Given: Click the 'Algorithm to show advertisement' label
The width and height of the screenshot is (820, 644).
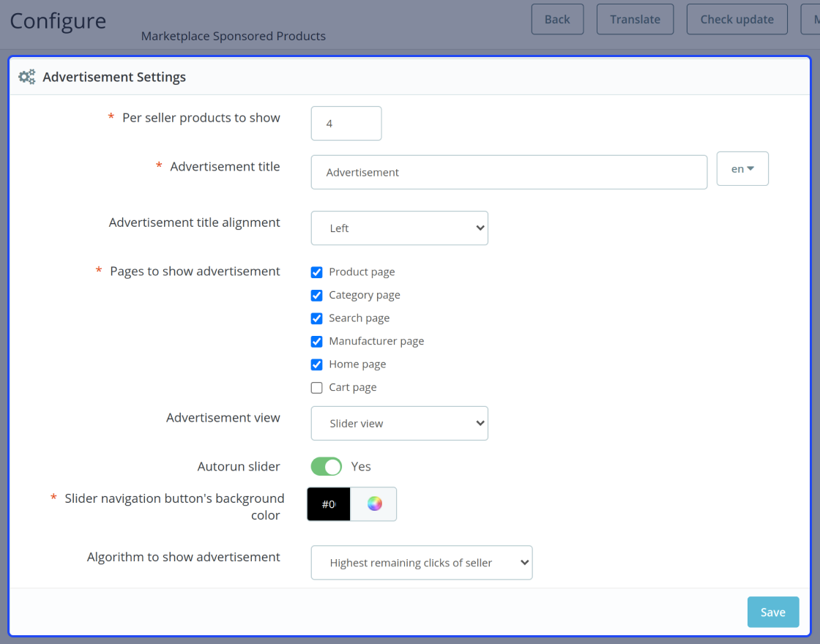Looking at the screenshot, I should 184,557.
